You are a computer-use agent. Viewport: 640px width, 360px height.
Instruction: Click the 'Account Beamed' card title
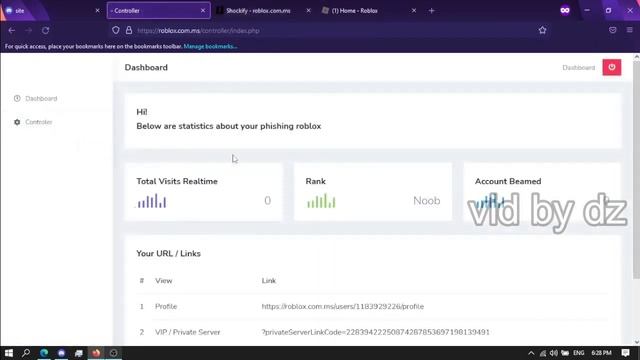coord(508,181)
